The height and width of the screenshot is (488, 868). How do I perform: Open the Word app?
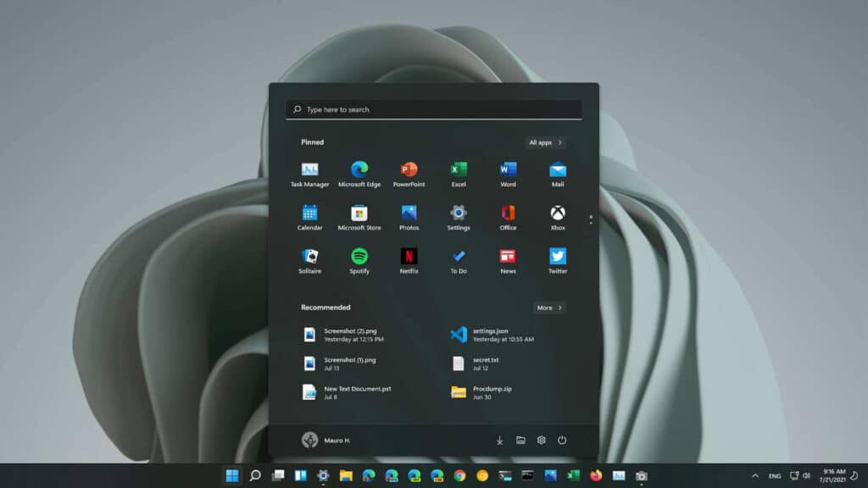508,175
